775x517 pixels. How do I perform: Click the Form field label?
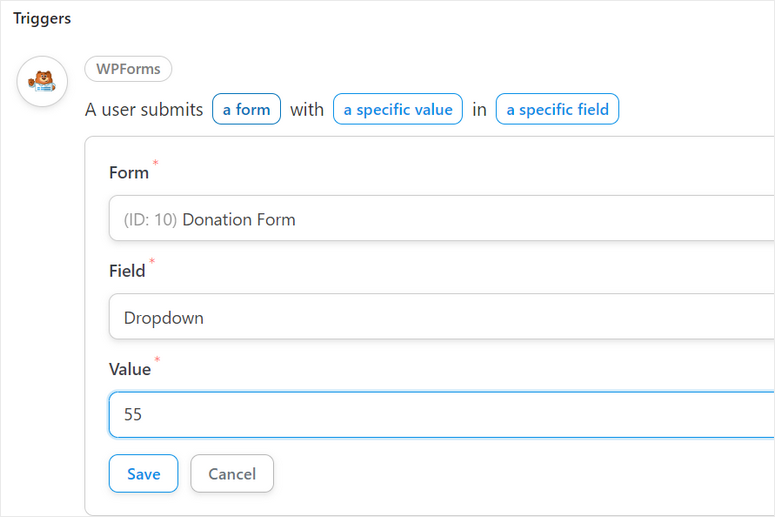[129, 173]
